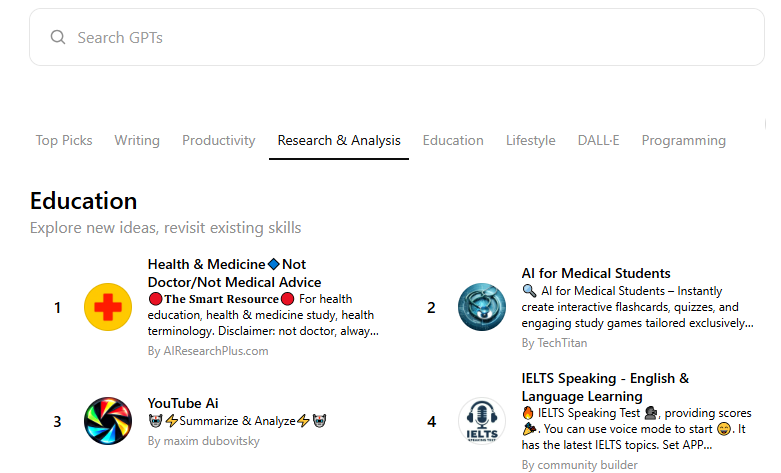This screenshot has width=781, height=473.
Task: Select the Productivity tab
Action: (218, 140)
